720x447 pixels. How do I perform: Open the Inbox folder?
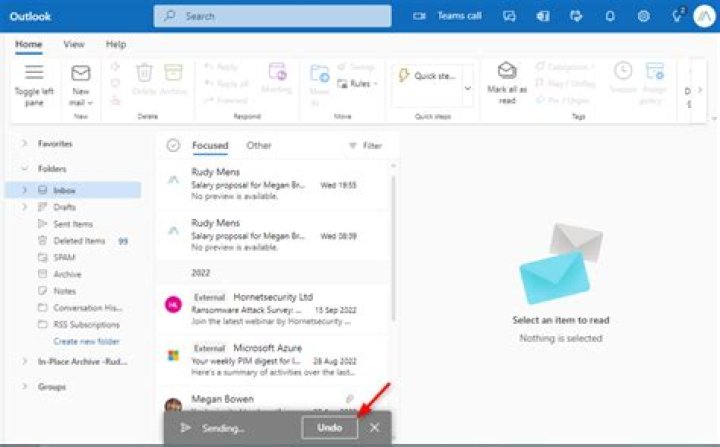click(73, 190)
